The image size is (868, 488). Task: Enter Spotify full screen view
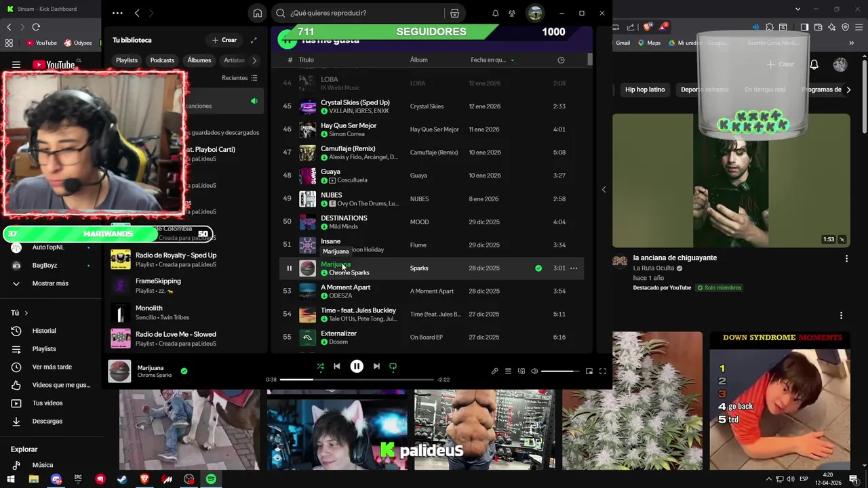[602, 371]
